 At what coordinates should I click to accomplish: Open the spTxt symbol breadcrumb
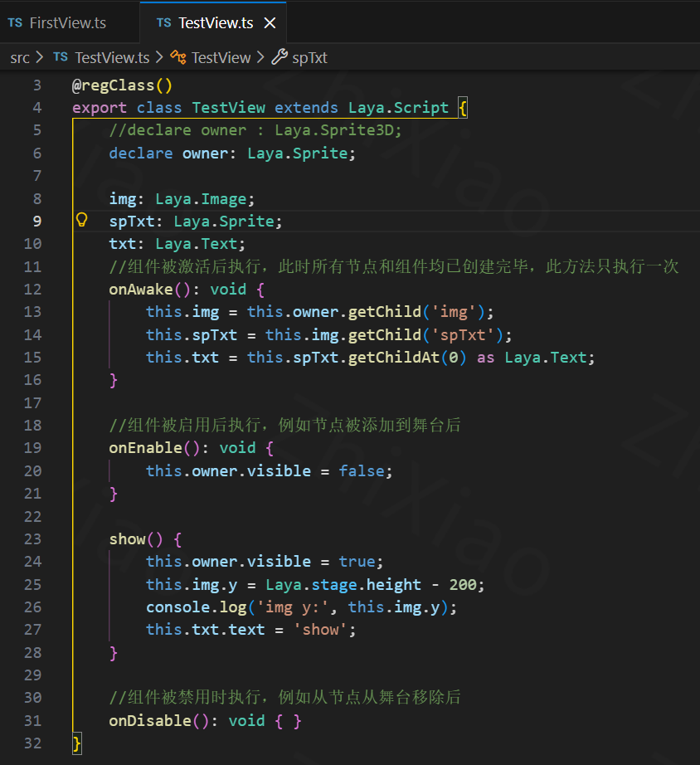pos(309,57)
